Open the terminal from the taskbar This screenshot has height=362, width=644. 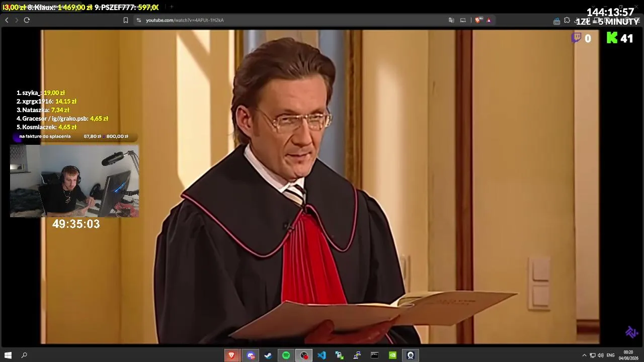[x=375, y=355]
